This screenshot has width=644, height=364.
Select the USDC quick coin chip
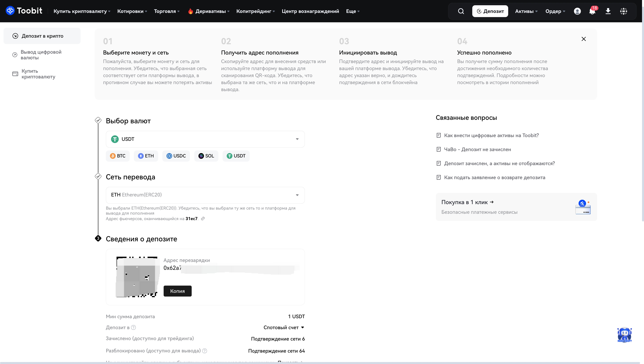coord(176,156)
